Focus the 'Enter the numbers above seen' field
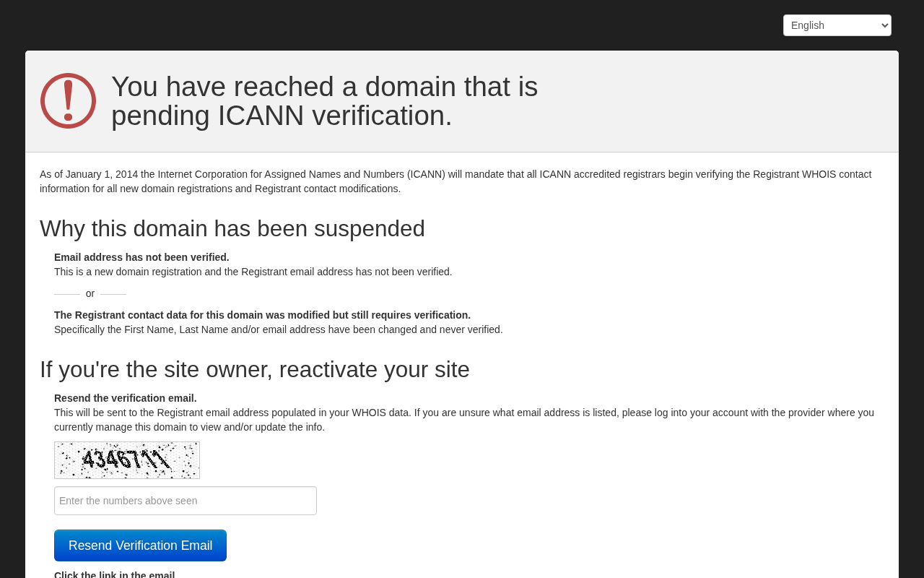Image resolution: width=924 pixels, height=578 pixels. [186, 501]
